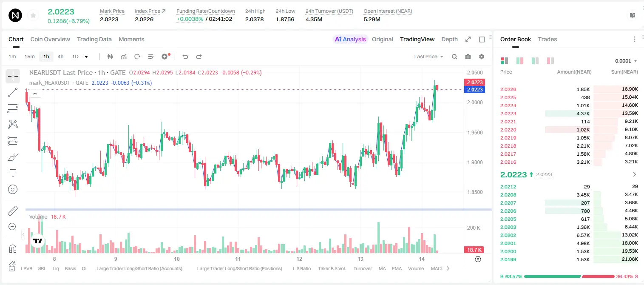Select the ruler measure tool
Viewport: 644px width, 285px height.
(x=13, y=211)
